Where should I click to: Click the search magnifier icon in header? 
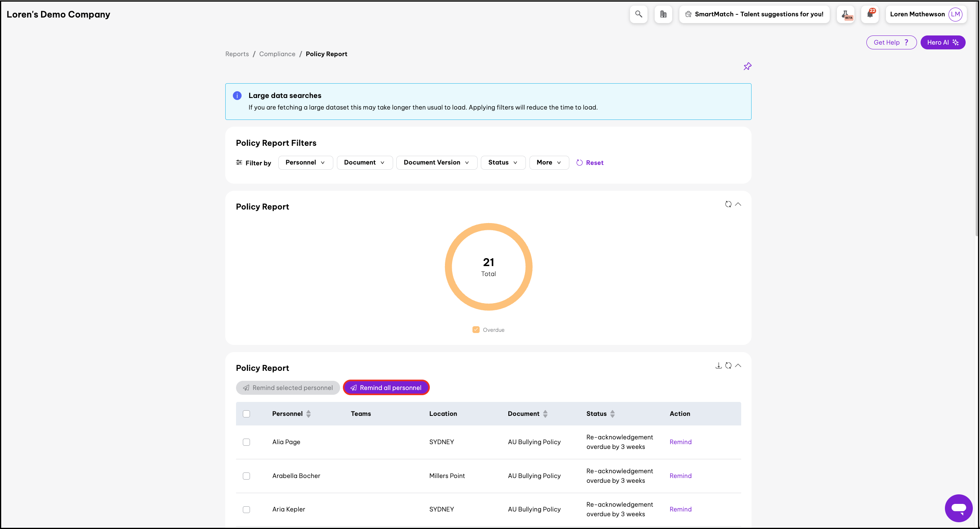(638, 14)
